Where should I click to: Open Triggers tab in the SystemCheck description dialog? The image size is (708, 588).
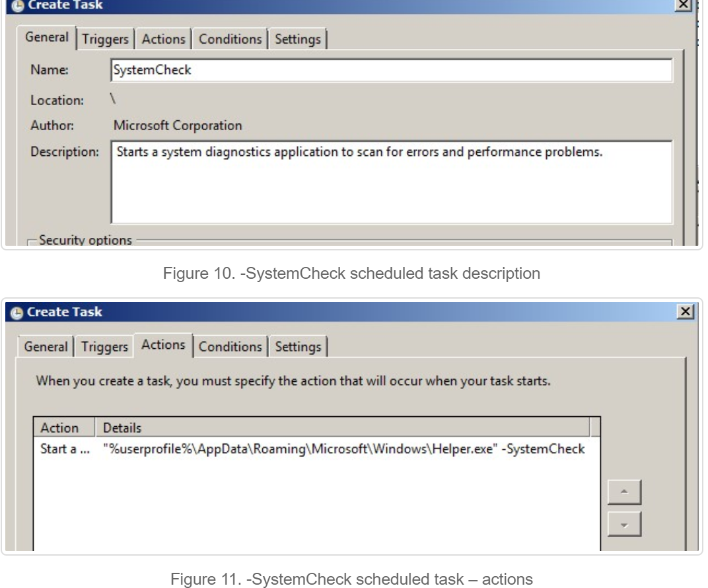[107, 39]
